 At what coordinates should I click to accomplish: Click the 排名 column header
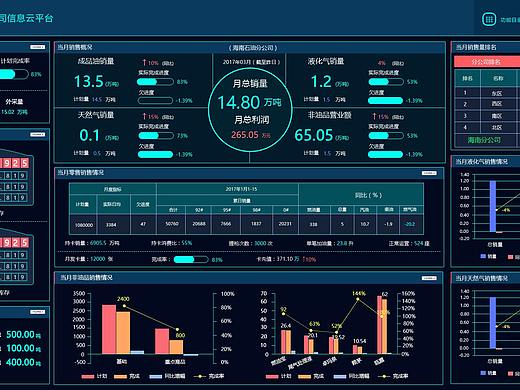coord(467,79)
